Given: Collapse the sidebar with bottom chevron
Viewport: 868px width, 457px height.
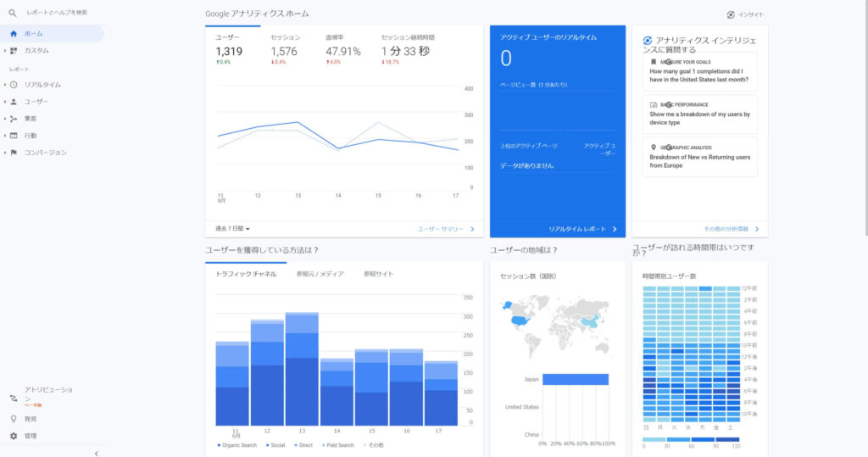Looking at the screenshot, I should 97,453.
